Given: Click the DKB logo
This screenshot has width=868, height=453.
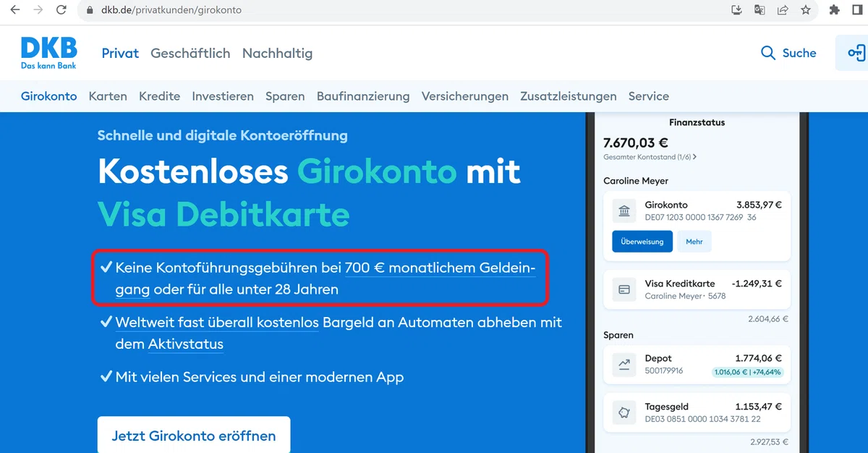Looking at the screenshot, I should [x=48, y=53].
